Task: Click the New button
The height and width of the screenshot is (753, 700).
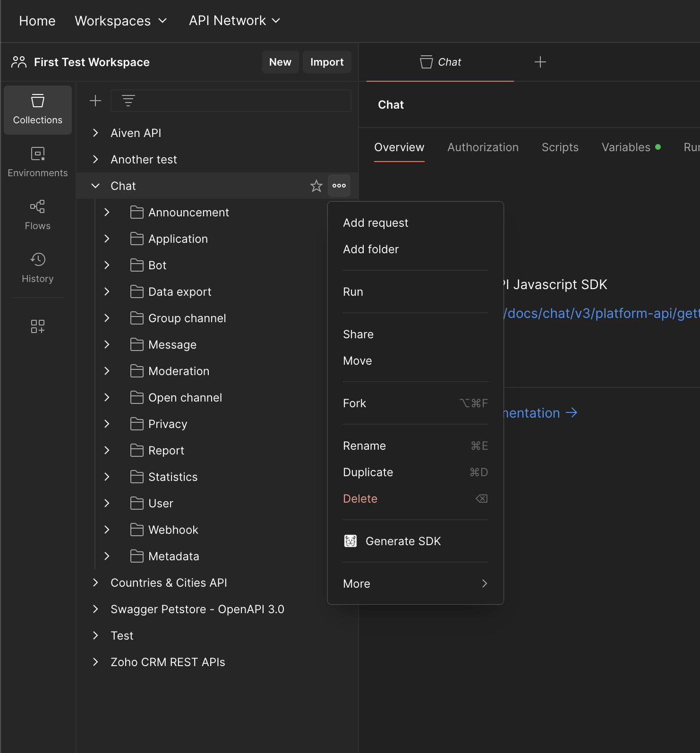Action: pos(280,62)
